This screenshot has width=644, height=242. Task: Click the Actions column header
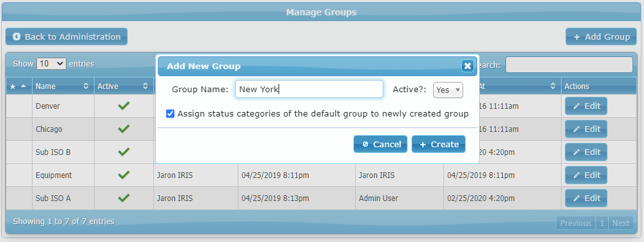599,86
